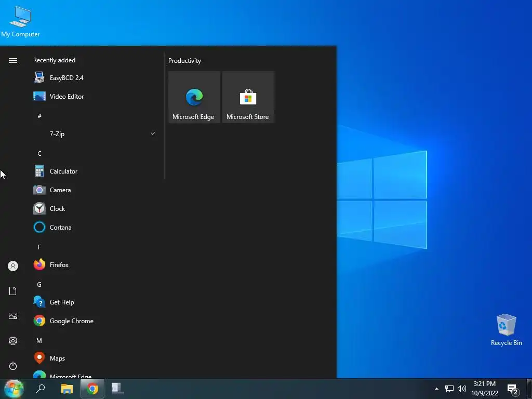
Task: Open the Pictures shortcut icon in Start sidebar
Action: tap(13, 316)
